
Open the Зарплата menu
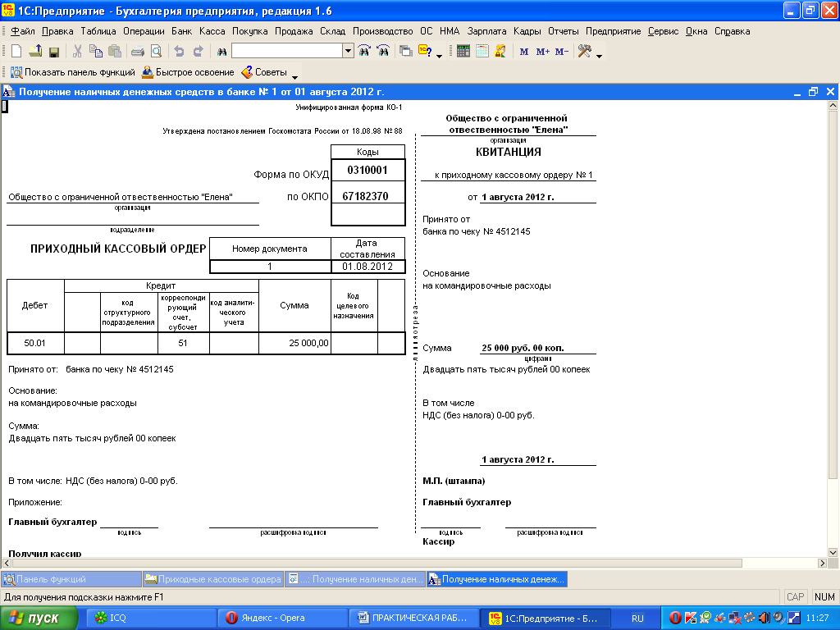point(486,31)
